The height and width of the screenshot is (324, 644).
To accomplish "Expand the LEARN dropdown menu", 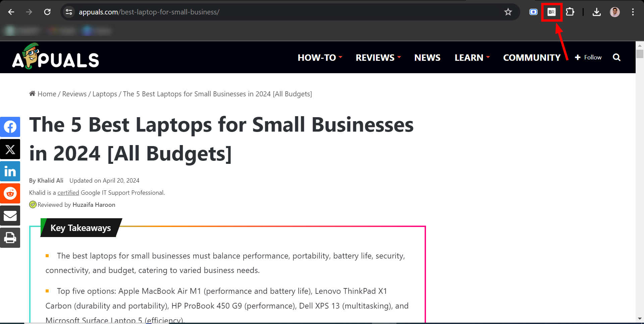I will point(472,58).
